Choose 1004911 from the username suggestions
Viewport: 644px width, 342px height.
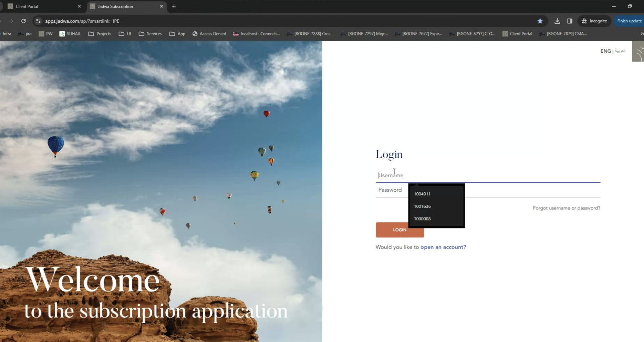point(422,194)
